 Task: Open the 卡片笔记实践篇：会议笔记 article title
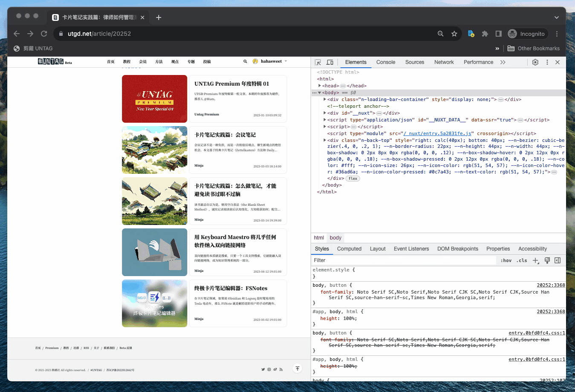point(225,135)
